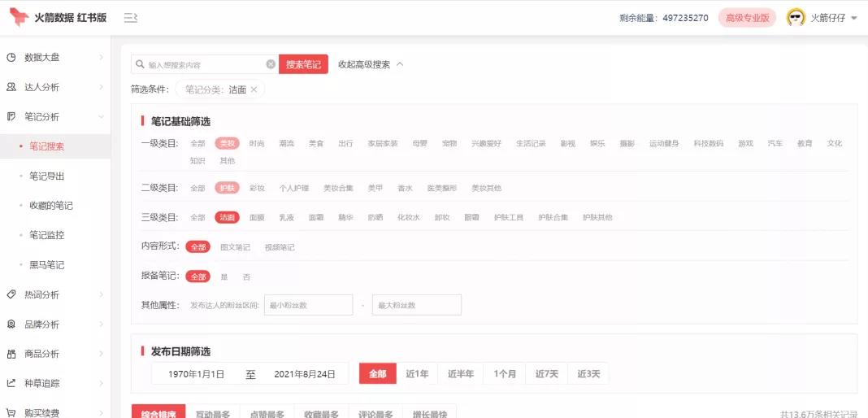Image resolution: width=868 pixels, height=418 pixels.
Task: Expand the 购买续费 menu chevron
Action: pos(101,413)
